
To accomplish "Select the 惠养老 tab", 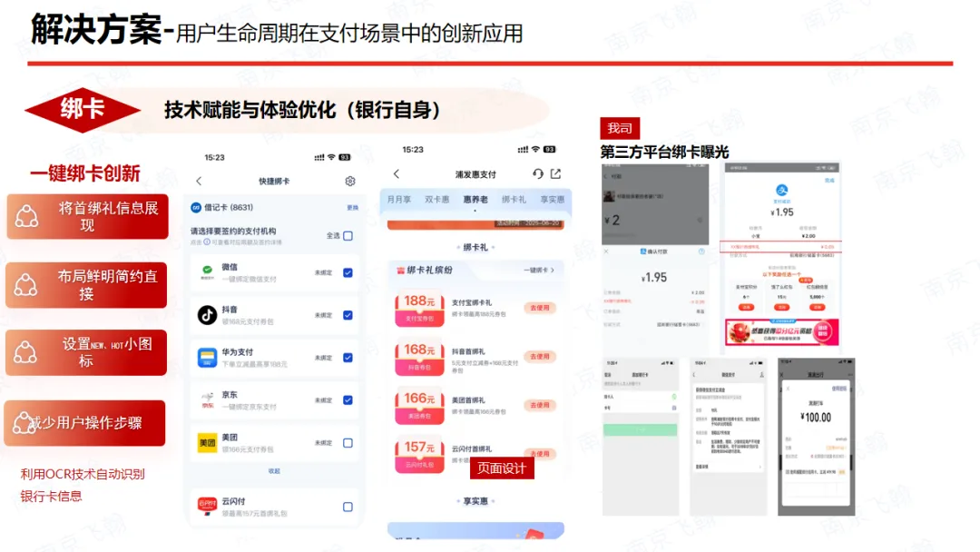I will click(x=475, y=200).
